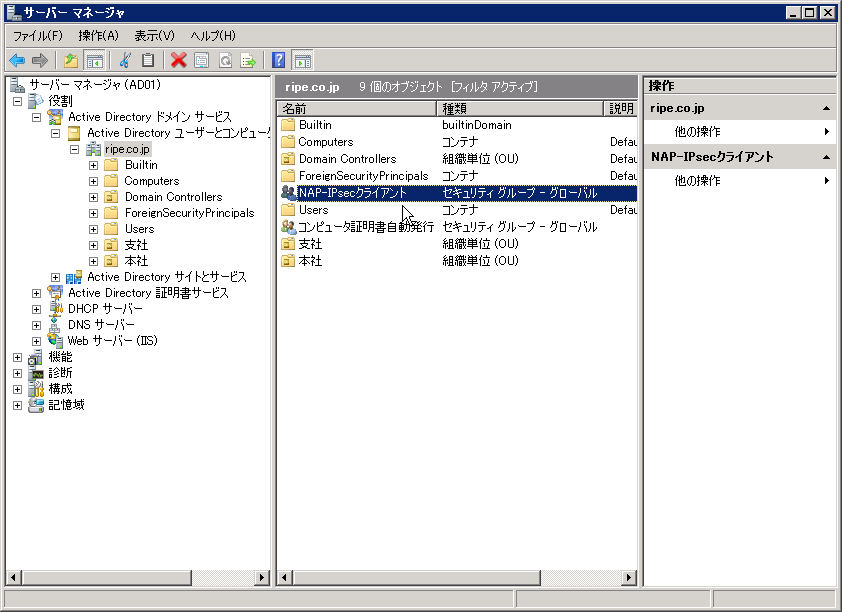Click the DNS サーバー role icon

point(54,325)
